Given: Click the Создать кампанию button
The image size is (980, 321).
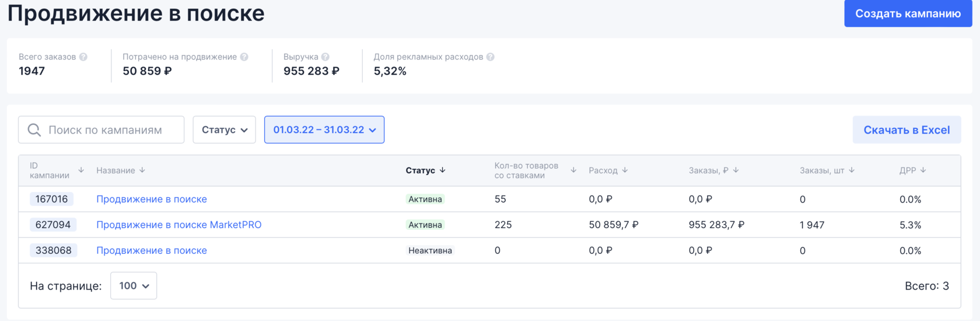Looking at the screenshot, I should (908, 13).
